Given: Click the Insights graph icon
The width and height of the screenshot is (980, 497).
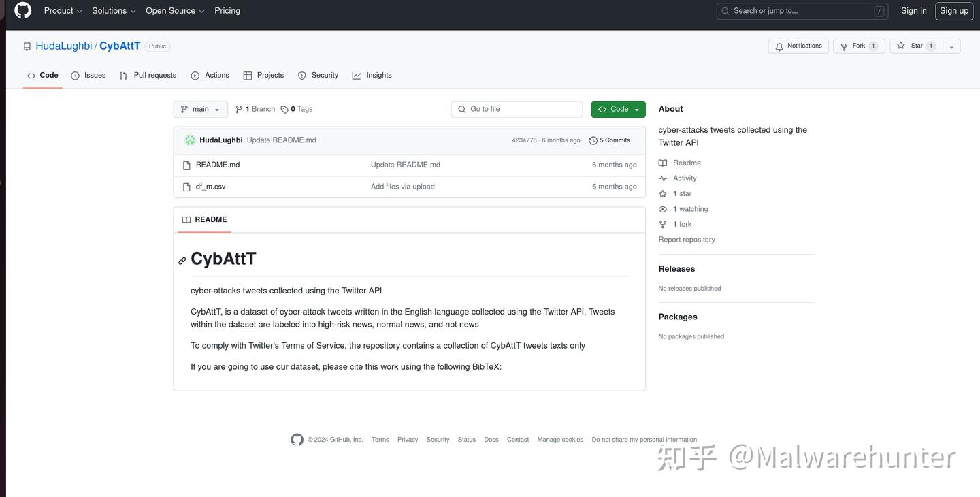Looking at the screenshot, I should click(x=357, y=75).
